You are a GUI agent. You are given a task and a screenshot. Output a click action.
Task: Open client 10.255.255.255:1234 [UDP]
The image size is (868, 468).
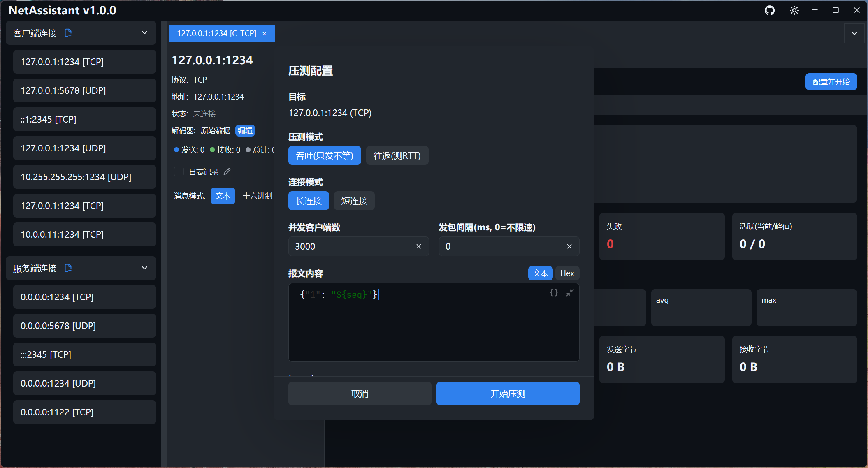coord(85,177)
